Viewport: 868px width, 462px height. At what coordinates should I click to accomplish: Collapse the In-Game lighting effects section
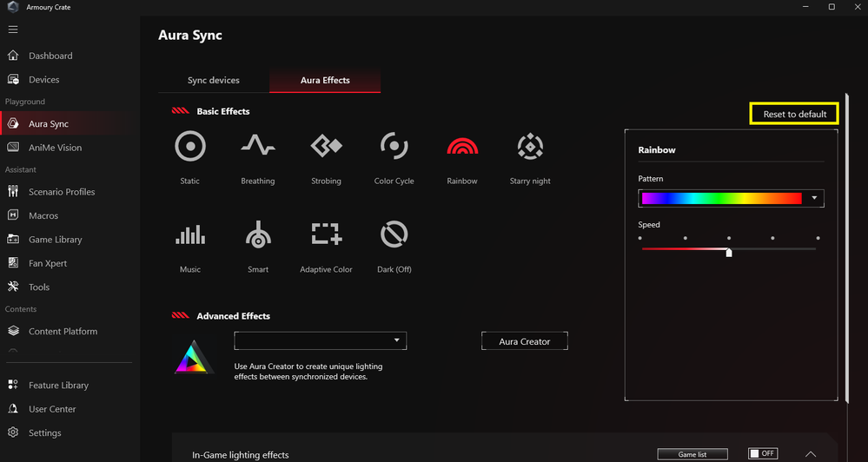tap(811, 454)
